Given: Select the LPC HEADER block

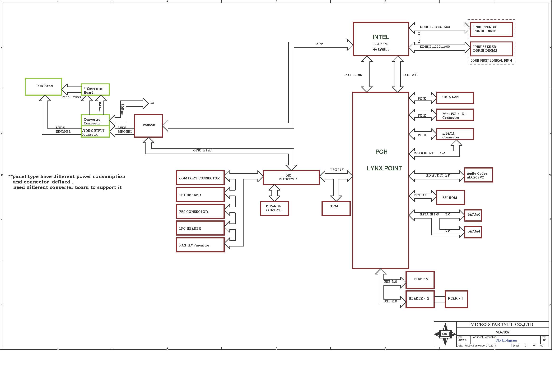Looking at the screenshot, I should tap(200, 228).
